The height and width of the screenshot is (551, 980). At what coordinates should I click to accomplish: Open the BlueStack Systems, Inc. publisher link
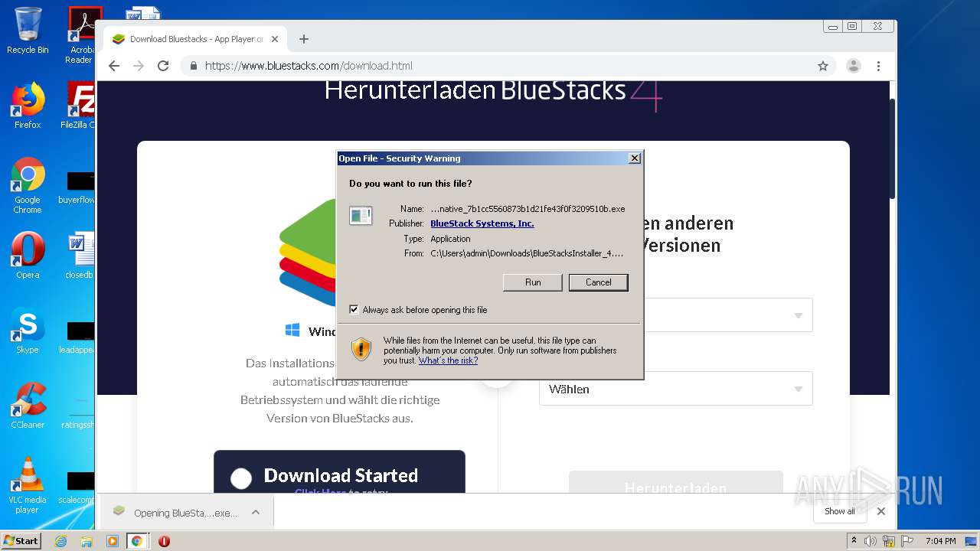point(482,223)
